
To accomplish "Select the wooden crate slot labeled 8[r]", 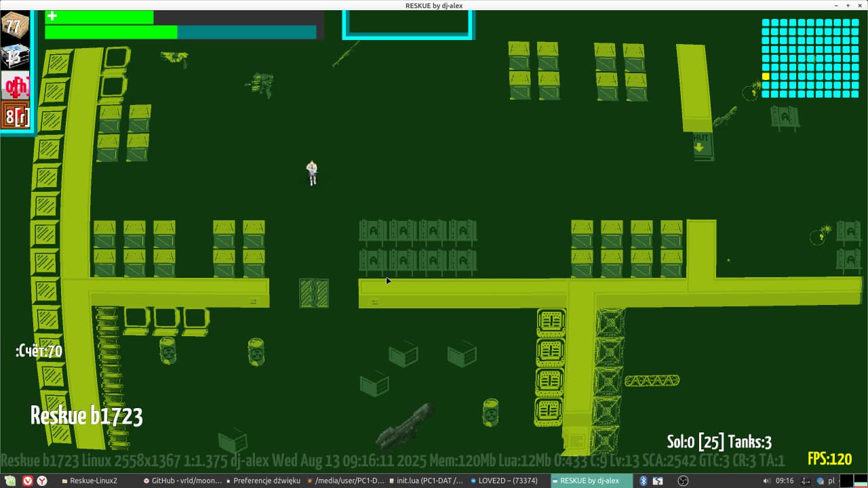I will [x=15, y=116].
